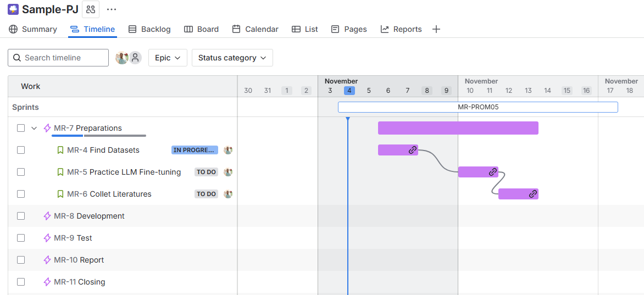
Task: Switch to the Backlog tab
Action: pos(149,29)
